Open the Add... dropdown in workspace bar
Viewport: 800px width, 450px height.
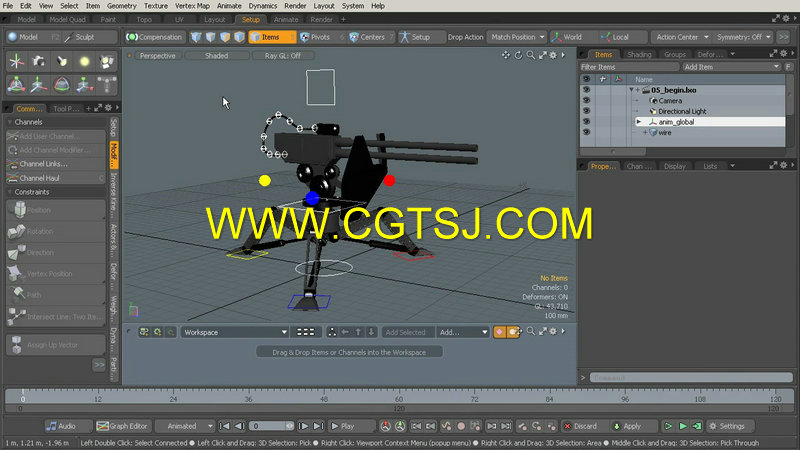tap(463, 332)
